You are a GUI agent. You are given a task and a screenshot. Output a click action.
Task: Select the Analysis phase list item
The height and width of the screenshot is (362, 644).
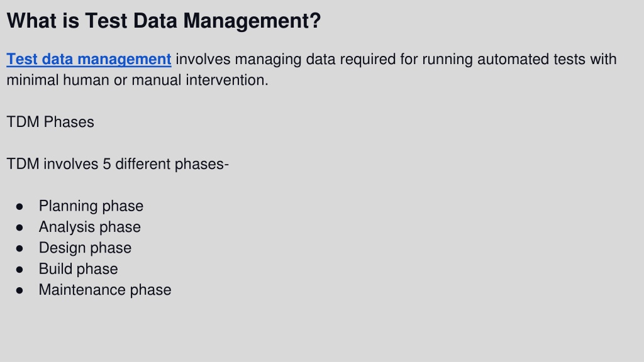(x=89, y=227)
